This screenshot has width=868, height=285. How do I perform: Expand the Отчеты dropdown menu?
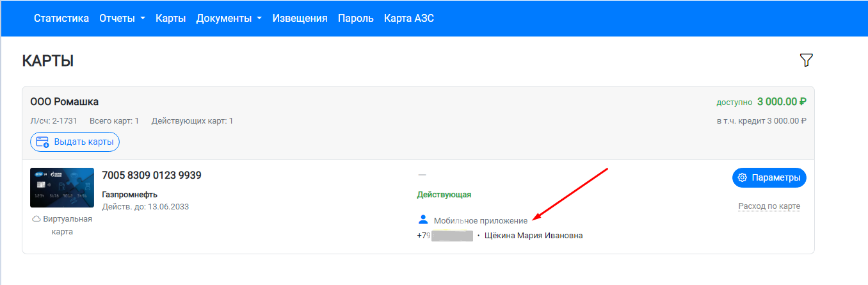click(122, 19)
